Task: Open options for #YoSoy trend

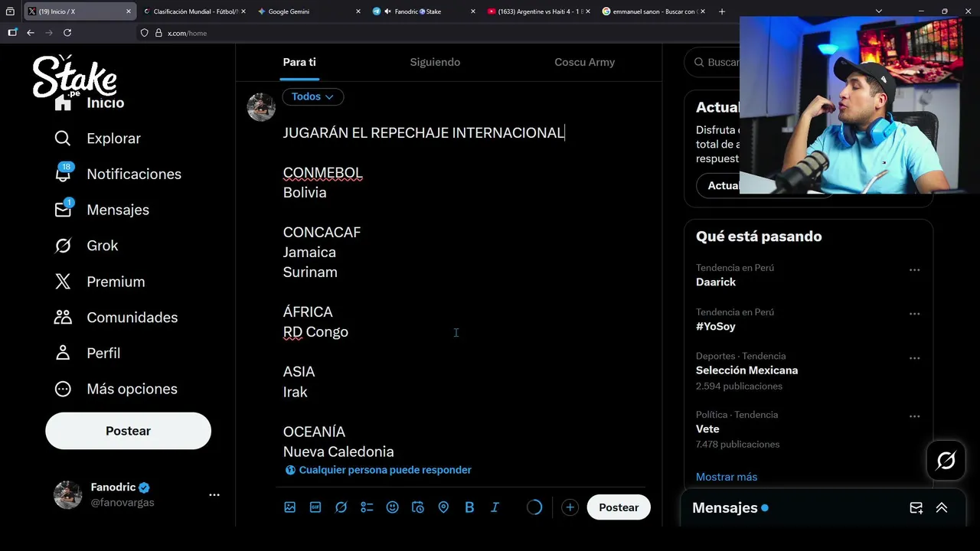Action: 914,314
